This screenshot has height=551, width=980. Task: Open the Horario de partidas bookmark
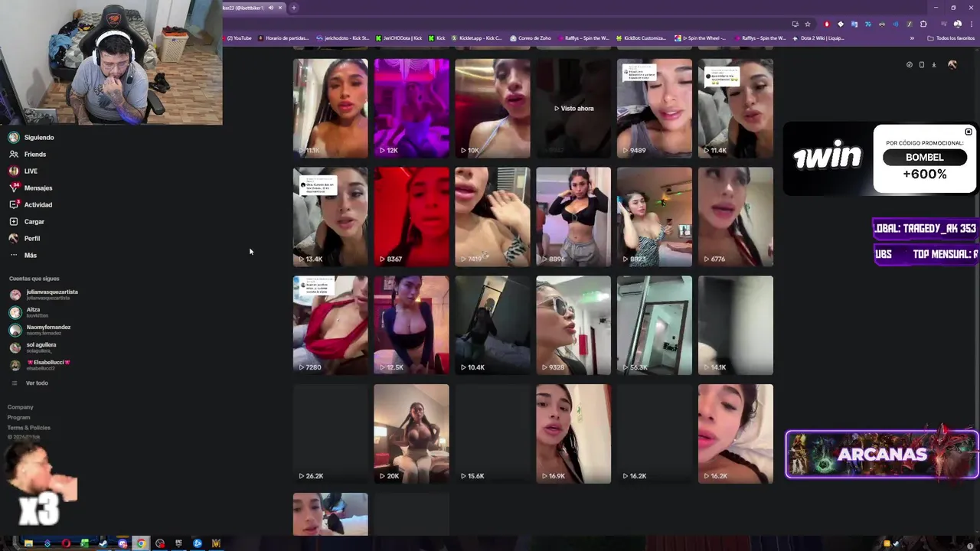click(x=284, y=38)
